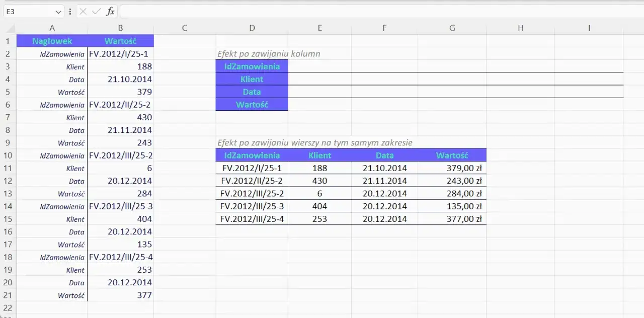Select row 10 header
The height and width of the screenshot is (318, 644).
coord(8,155)
